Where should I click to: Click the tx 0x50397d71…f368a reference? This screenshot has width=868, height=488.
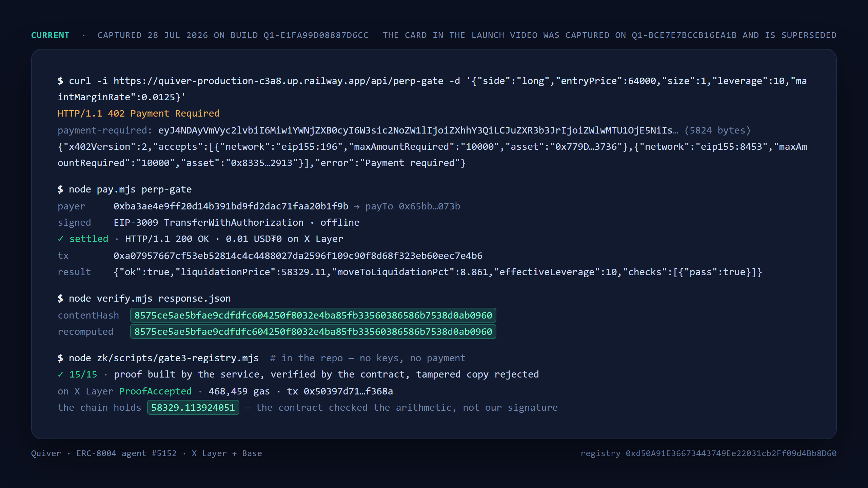[x=340, y=391]
